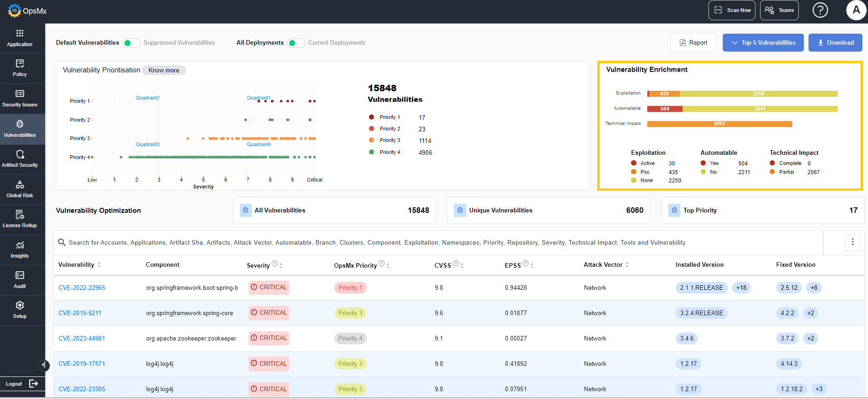Toggle All to Current Deployments switch
This screenshot has height=399, width=868.
(x=296, y=43)
